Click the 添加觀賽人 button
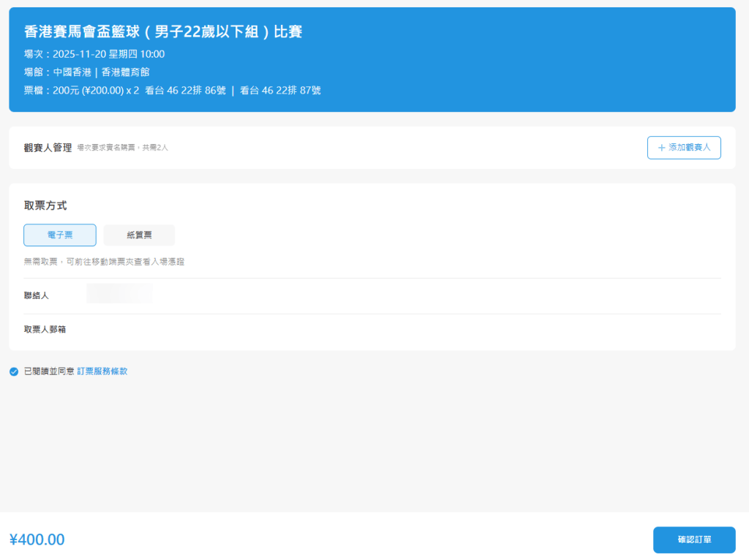This screenshot has width=749, height=560. tap(684, 148)
